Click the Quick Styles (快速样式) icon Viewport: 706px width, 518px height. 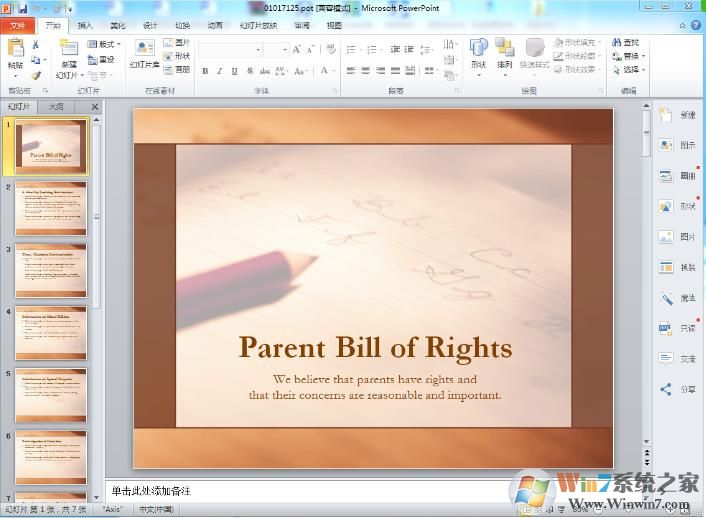click(x=534, y=55)
